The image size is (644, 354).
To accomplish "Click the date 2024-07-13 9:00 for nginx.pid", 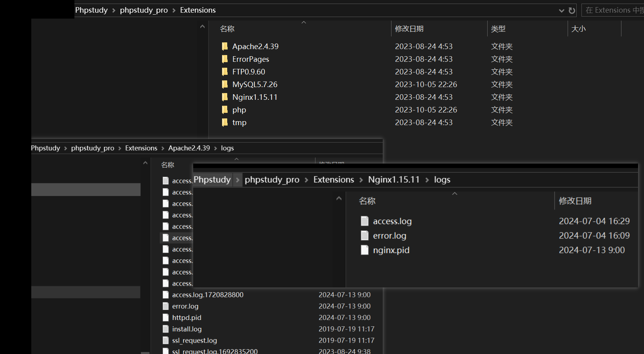I will pyautogui.click(x=592, y=250).
